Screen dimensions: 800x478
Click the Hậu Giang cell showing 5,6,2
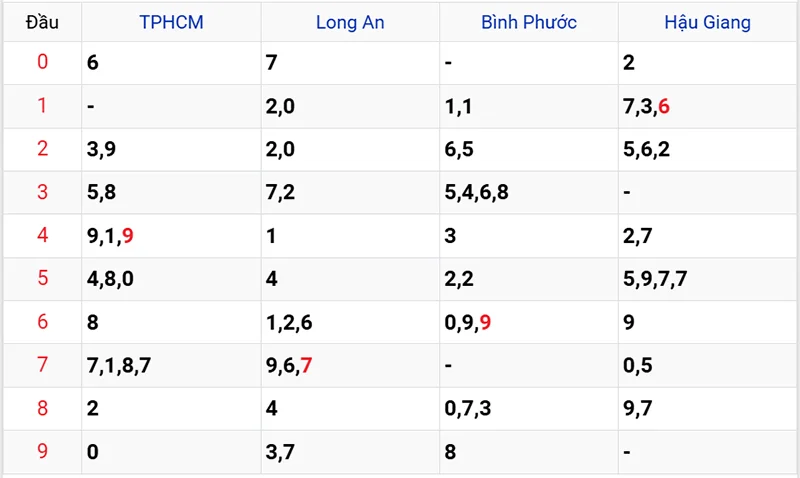click(x=646, y=149)
